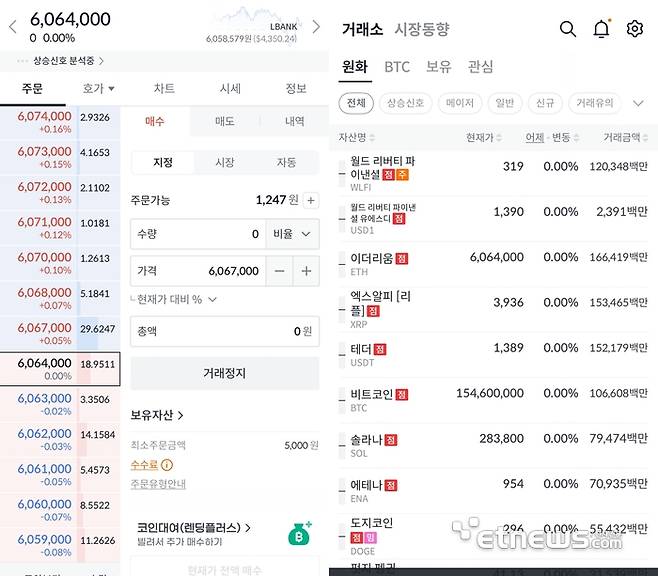Select bid price 6,059,000 row
This screenshot has height=576, width=658.
tap(60, 545)
